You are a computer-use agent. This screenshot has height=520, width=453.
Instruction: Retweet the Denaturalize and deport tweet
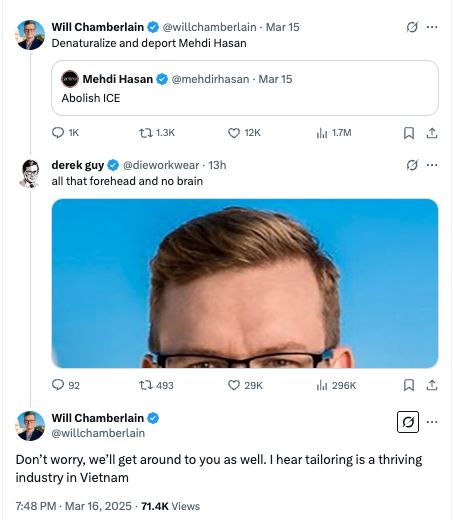pos(157,133)
